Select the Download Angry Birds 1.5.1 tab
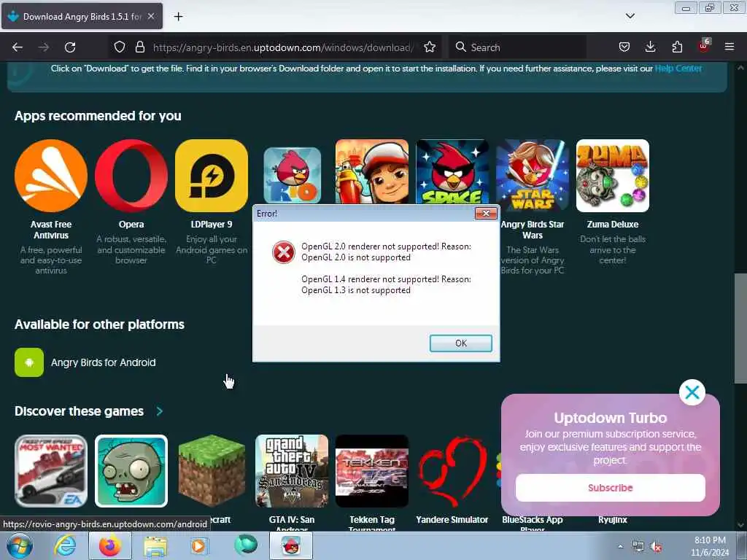Image resolution: width=747 pixels, height=560 pixels. (82, 16)
